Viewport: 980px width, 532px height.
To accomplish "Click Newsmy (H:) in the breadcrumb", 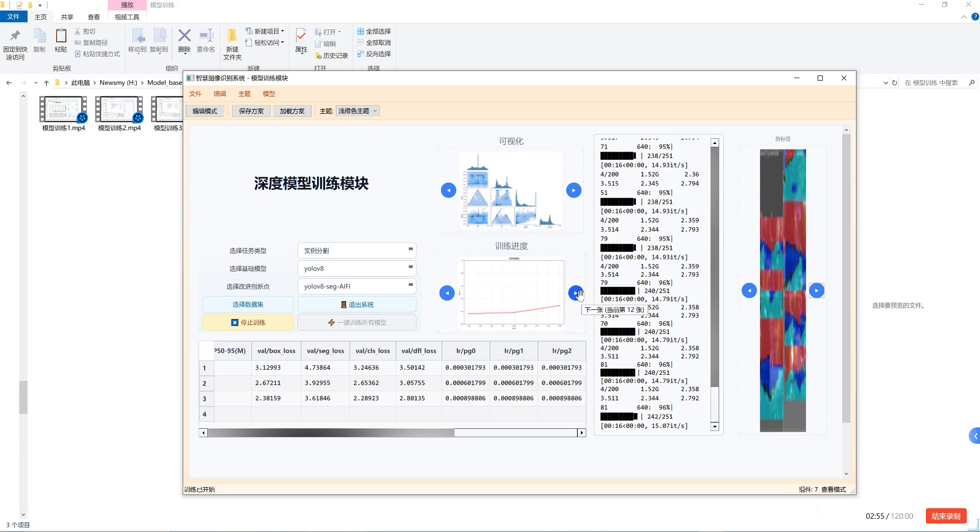I will [x=118, y=83].
